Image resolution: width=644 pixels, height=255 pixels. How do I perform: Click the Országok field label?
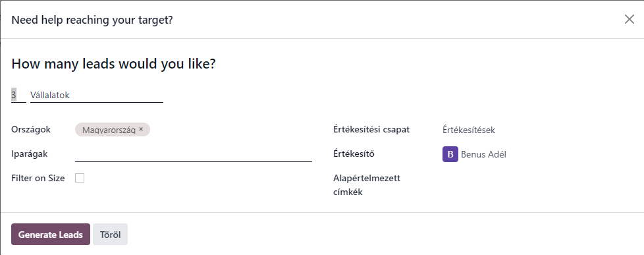31,130
